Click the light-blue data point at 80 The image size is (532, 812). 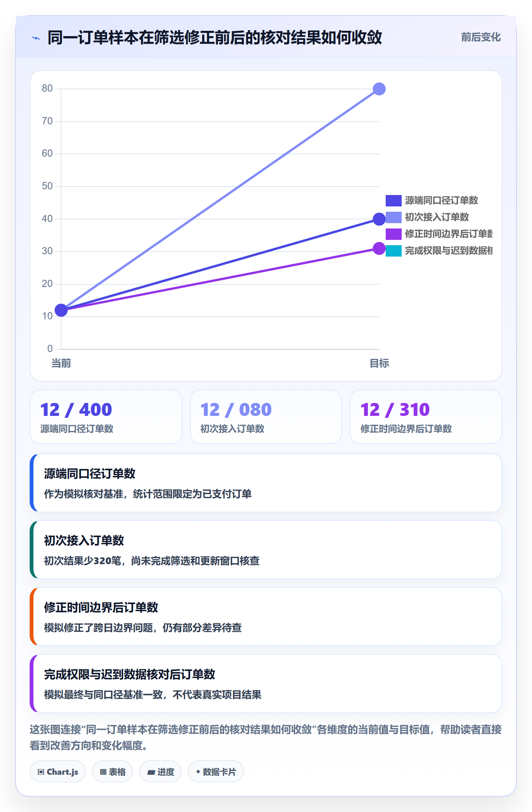click(379, 89)
